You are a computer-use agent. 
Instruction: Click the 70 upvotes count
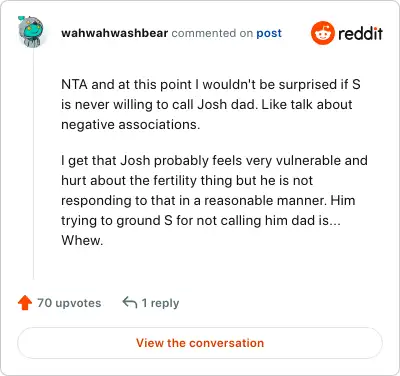(69, 303)
